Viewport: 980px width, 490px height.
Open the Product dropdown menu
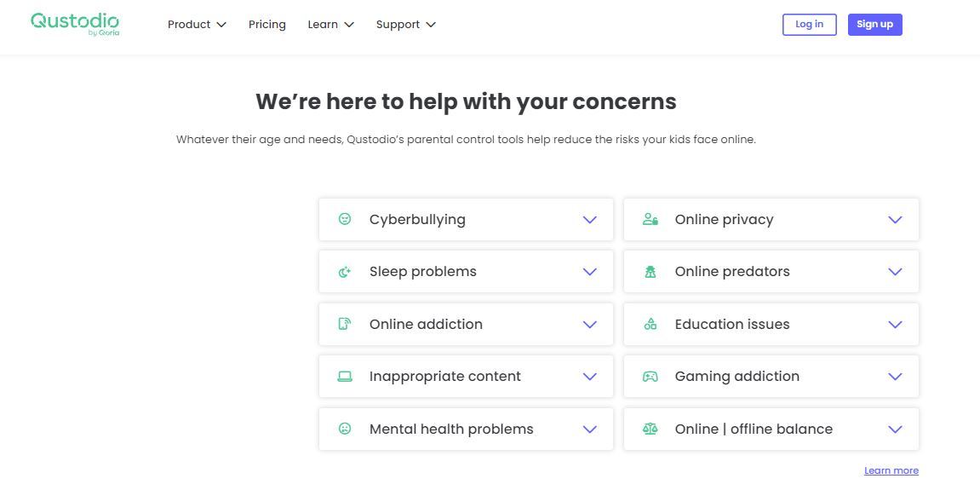pos(197,25)
